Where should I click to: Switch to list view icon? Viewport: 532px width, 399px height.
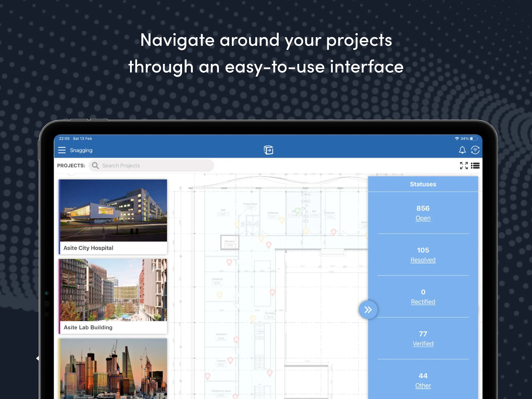(x=475, y=166)
